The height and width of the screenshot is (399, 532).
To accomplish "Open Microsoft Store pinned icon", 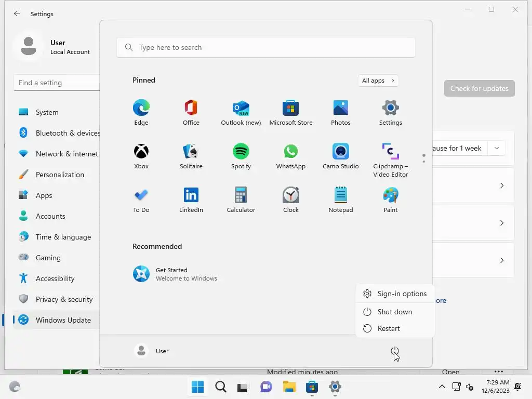I will [291, 113].
